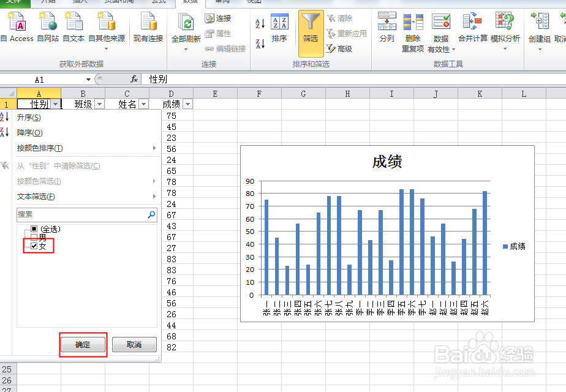The height and width of the screenshot is (392, 566).
Task: Click the 取消 cancel button
Action: (134, 345)
